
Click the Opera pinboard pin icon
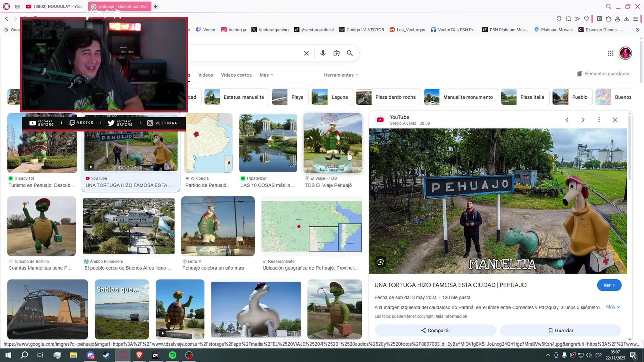tap(559, 19)
